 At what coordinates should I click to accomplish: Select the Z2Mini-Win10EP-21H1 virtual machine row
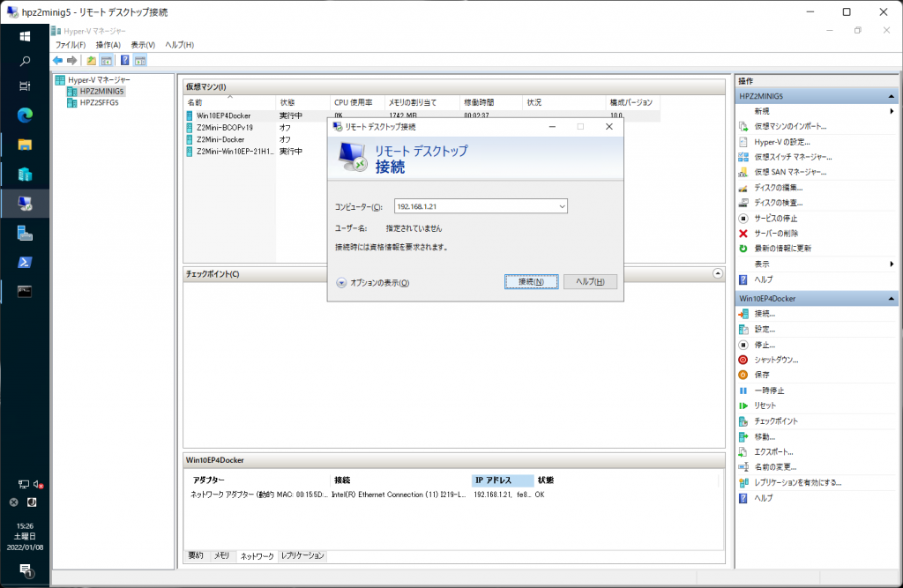pos(257,152)
